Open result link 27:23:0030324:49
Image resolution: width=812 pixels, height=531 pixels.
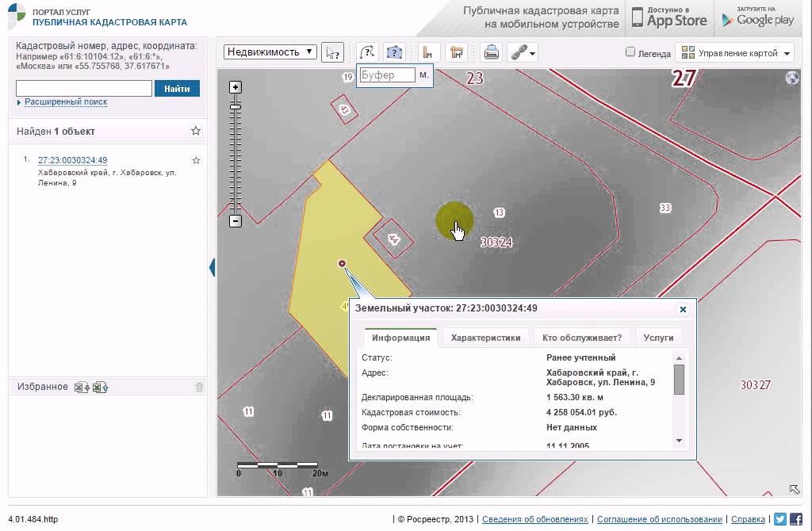[72, 160]
